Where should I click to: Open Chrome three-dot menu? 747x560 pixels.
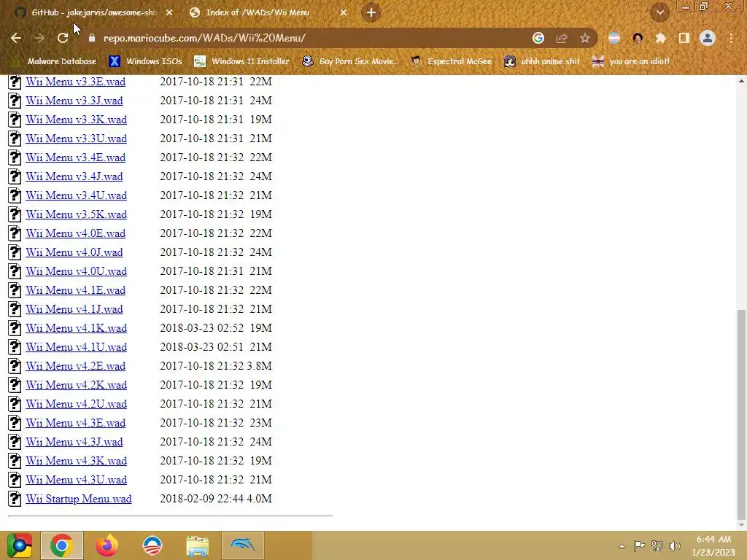click(731, 38)
